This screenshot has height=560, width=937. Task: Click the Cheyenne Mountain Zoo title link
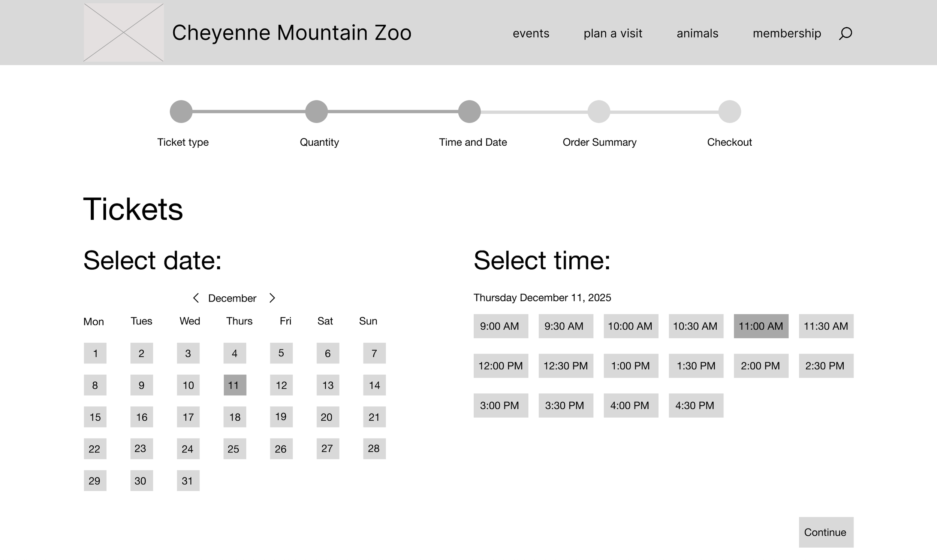(x=292, y=33)
